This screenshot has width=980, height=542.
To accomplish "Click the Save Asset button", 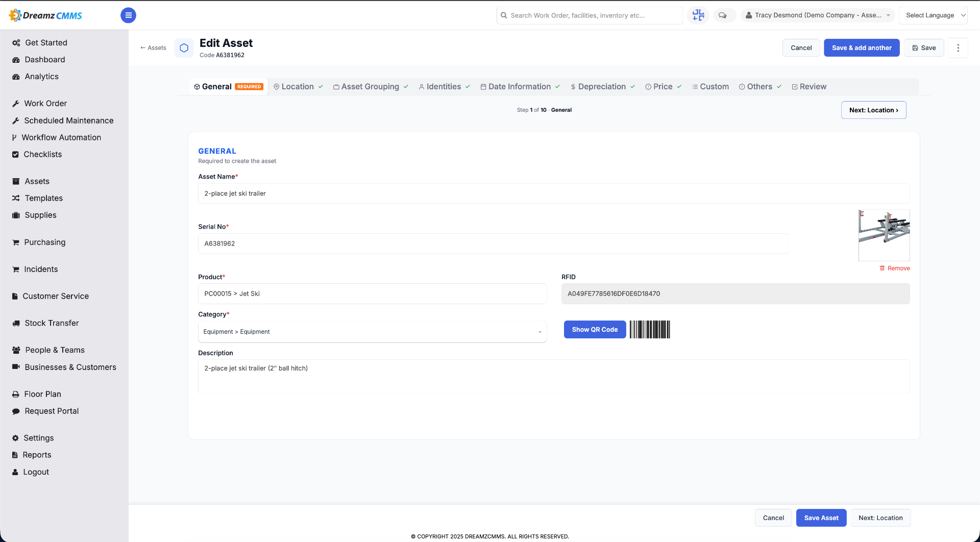I will (x=821, y=518).
